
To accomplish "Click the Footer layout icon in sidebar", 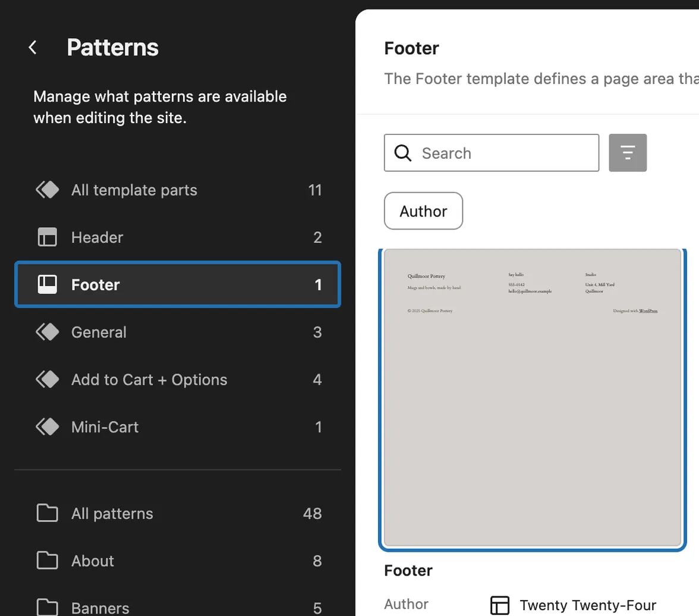I will 48,284.
